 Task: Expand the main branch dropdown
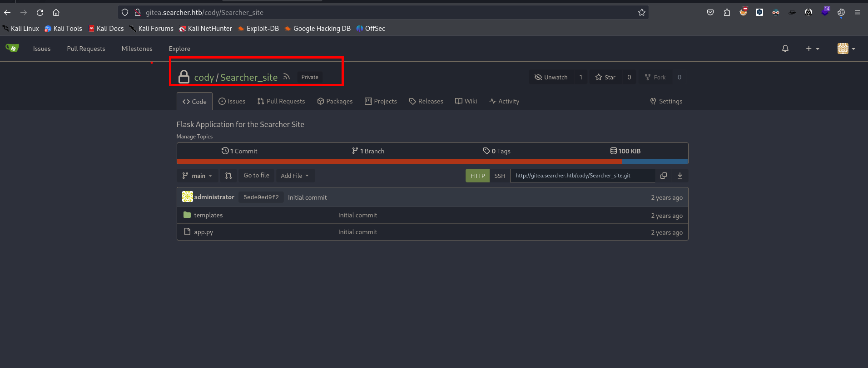[197, 176]
